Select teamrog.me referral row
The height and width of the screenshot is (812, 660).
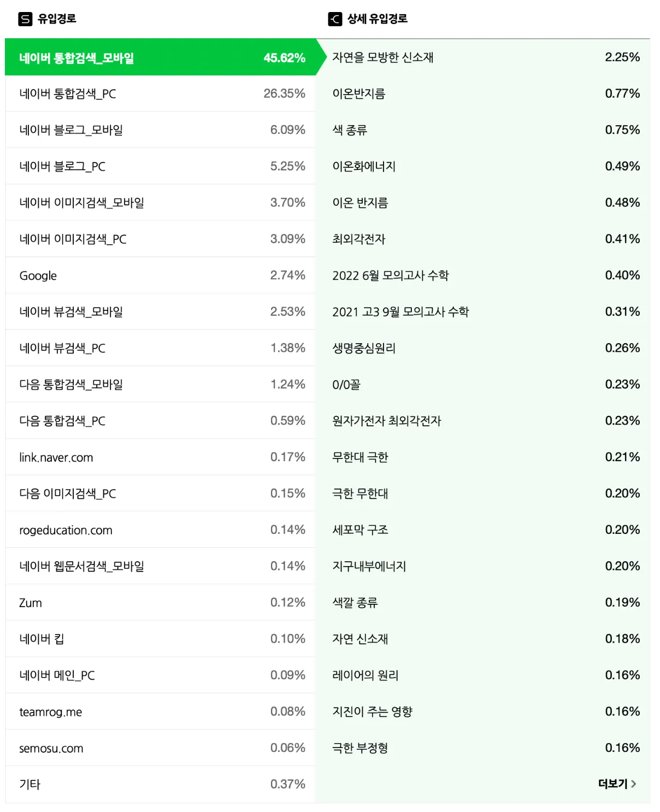pyautogui.click(x=161, y=711)
